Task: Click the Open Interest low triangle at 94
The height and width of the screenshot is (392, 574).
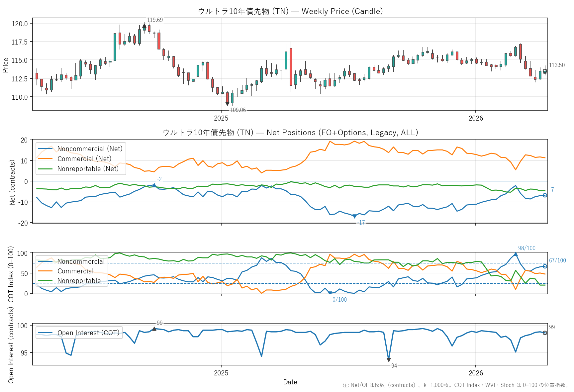Action: click(389, 360)
